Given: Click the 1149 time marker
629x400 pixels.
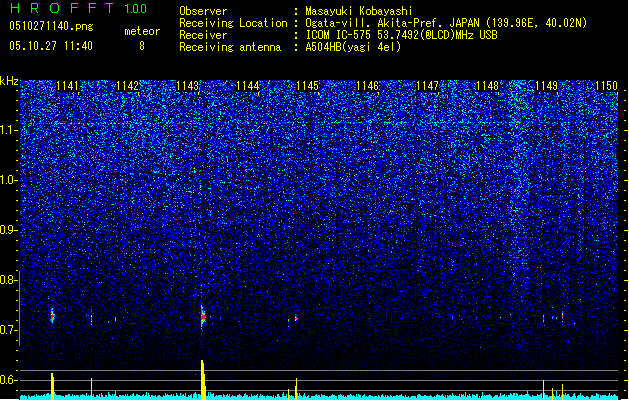Looking at the screenshot, I should click(546, 86).
